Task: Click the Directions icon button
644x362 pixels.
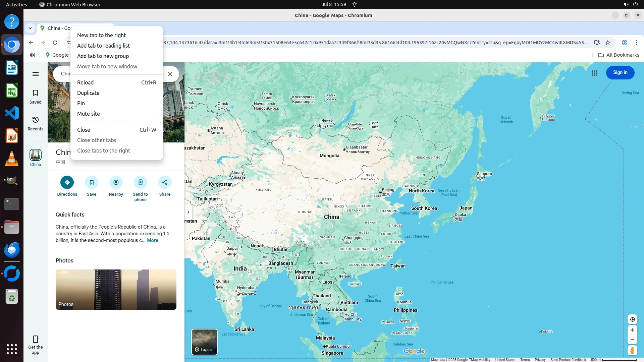Action: pos(67,182)
